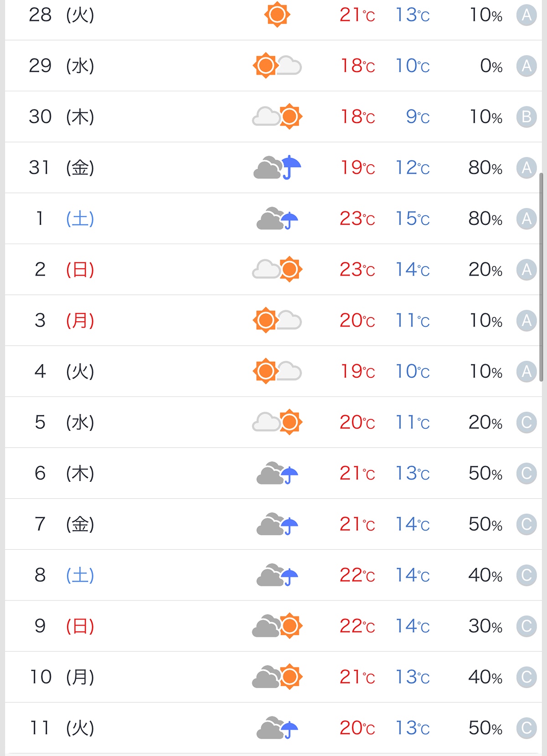Click the sunny-then-cloudy icon for the 29th
Image resolution: width=547 pixels, height=756 pixels.
click(277, 65)
